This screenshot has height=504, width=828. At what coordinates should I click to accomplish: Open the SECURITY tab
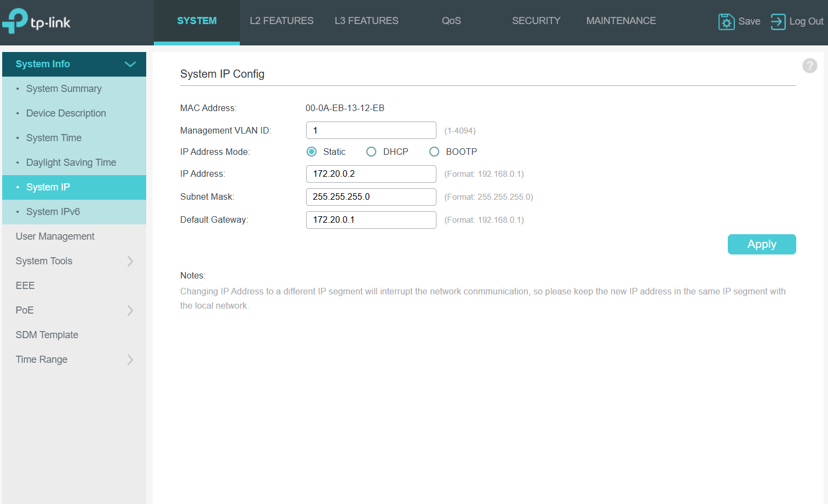coord(536,21)
